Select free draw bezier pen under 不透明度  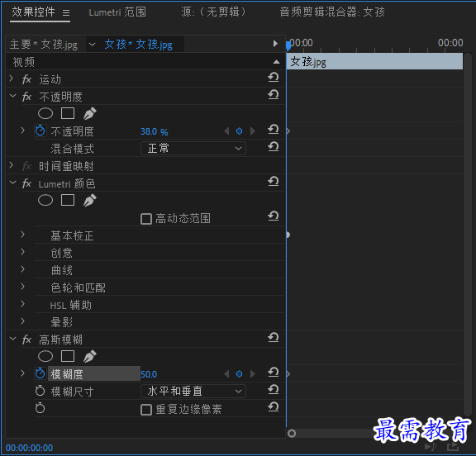pos(90,113)
